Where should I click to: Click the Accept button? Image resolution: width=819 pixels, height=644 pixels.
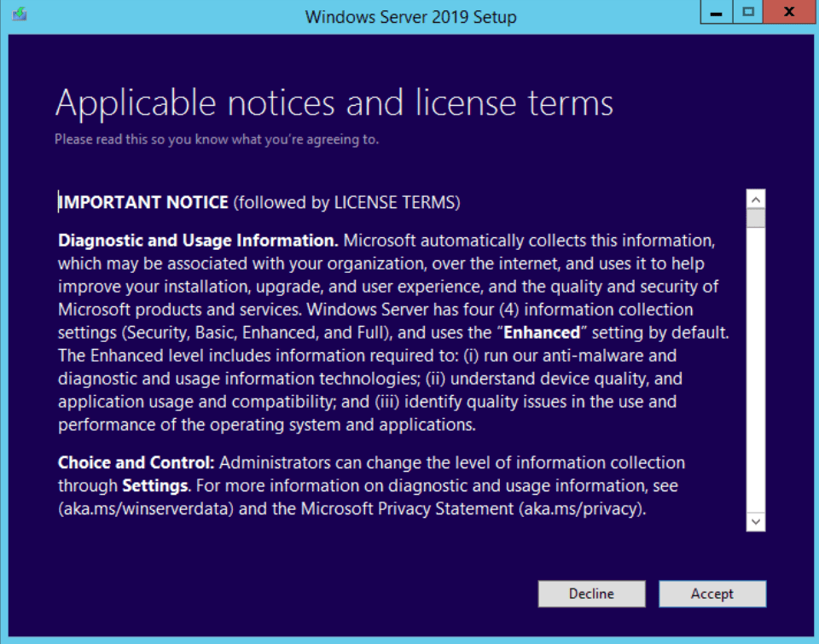(x=712, y=594)
